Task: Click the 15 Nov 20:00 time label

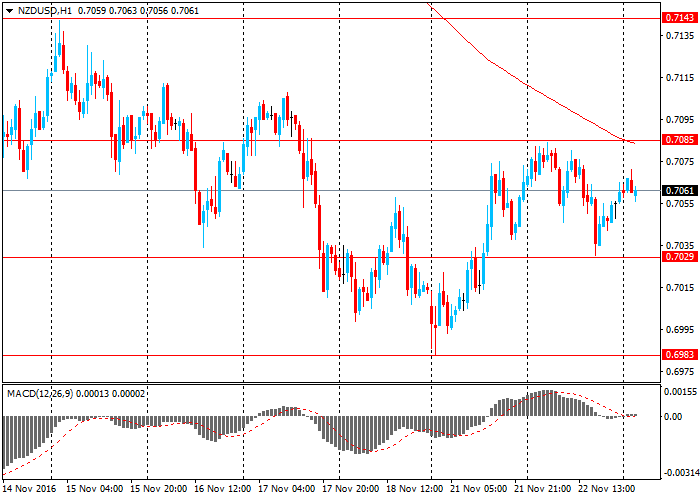Action: coord(159,490)
